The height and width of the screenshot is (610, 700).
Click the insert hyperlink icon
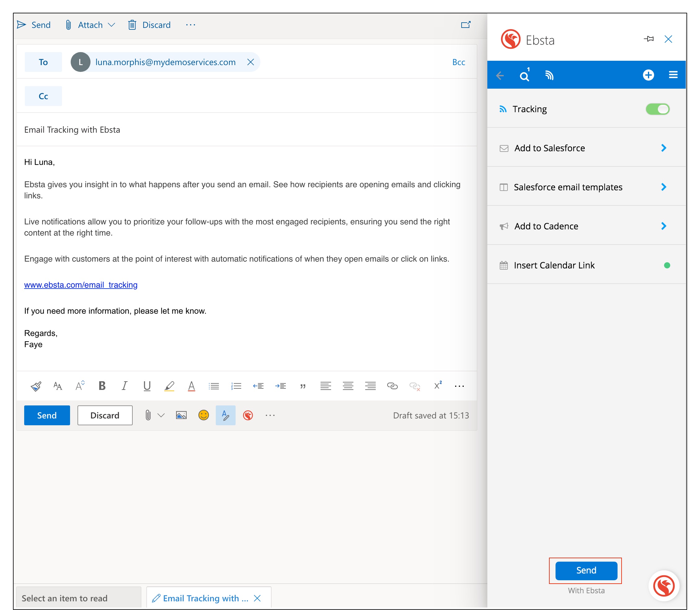[392, 386]
